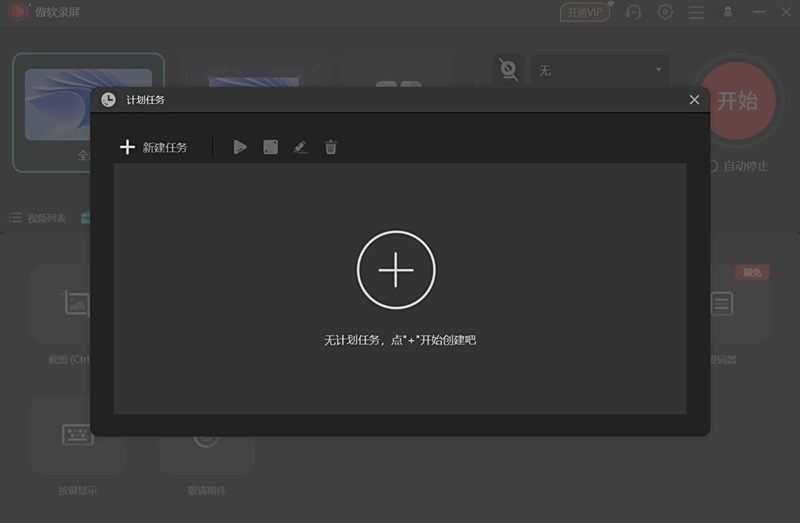Close the 计划任务 dialog

click(694, 100)
